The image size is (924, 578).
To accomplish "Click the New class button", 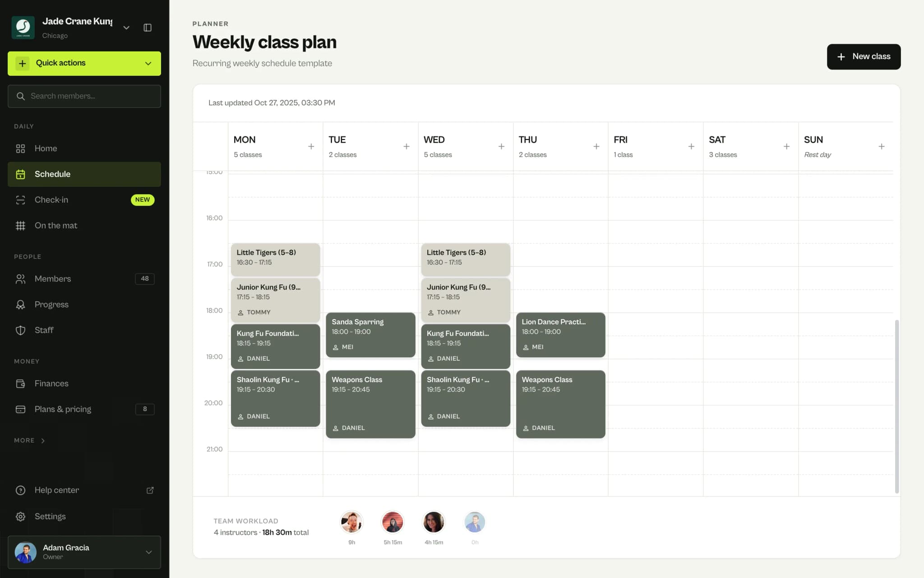I will (864, 56).
